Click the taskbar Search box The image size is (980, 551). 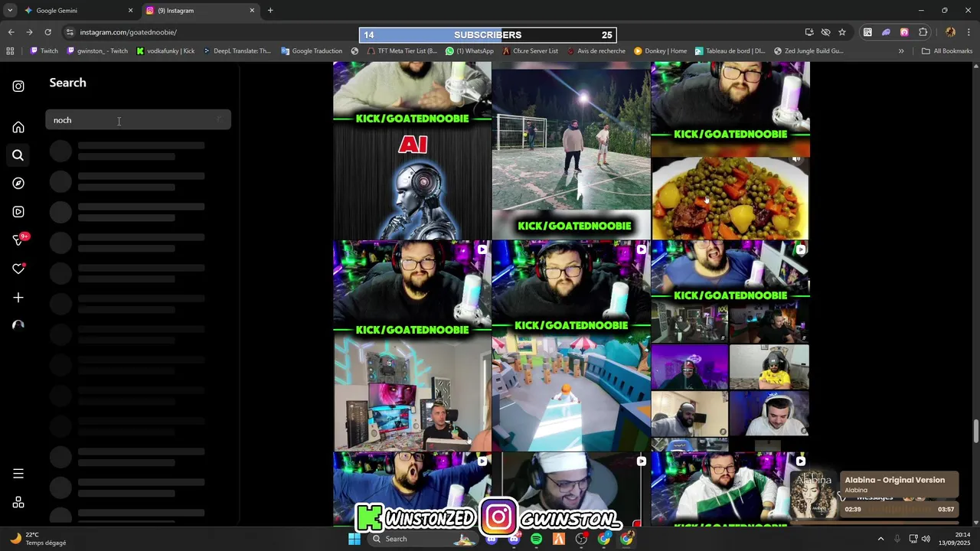point(423,539)
